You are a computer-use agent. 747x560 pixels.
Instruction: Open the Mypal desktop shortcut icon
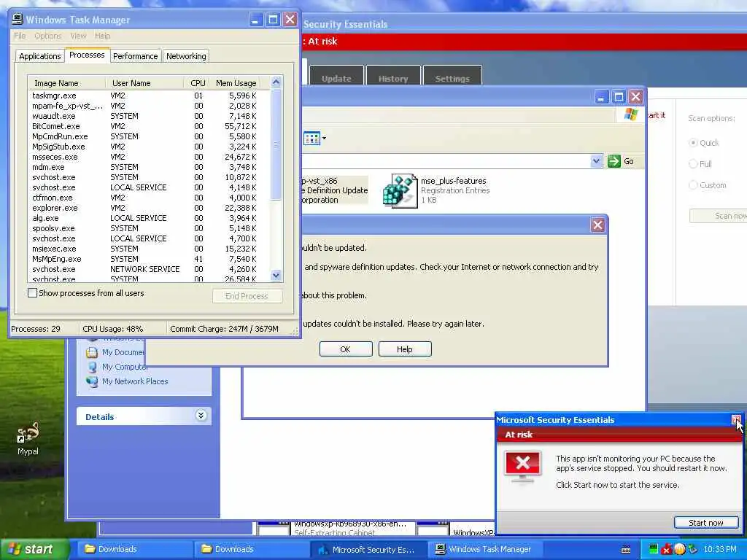click(28, 432)
